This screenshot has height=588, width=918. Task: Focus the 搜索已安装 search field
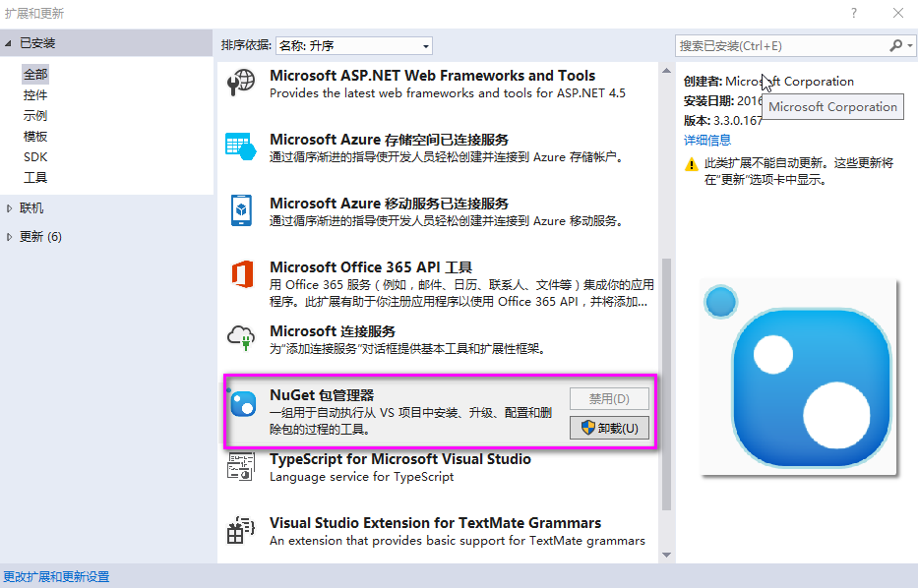782,45
